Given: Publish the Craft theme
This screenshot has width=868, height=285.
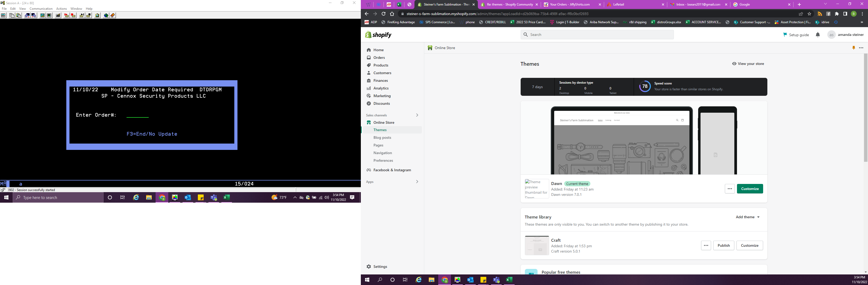Looking at the screenshot, I should point(724,246).
